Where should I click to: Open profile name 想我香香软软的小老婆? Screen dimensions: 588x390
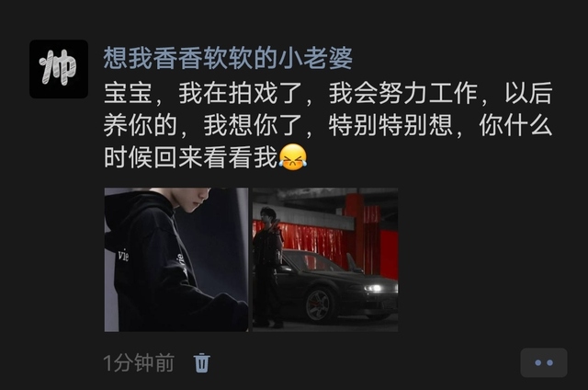point(228,58)
